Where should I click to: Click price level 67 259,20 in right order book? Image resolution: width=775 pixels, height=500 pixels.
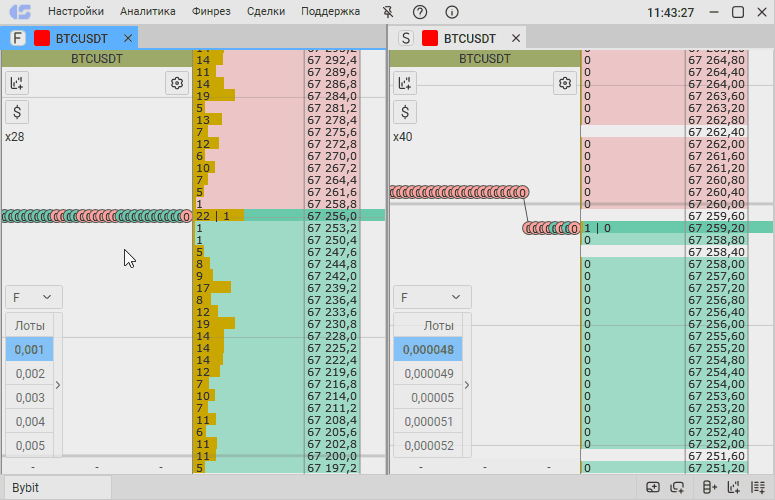pyautogui.click(x=717, y=228)
